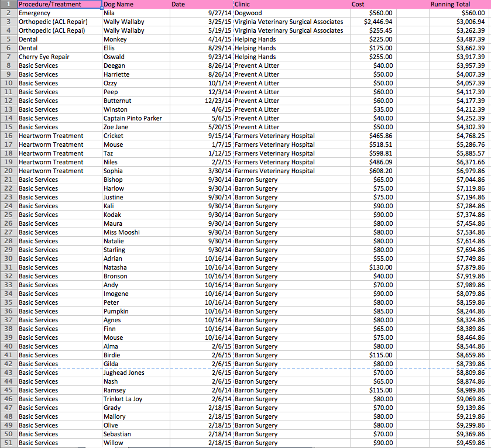Select Captain Pinto Parker cell
This screenshot has width=491, height=448.
pyautogui.click(x=136, y=118)
